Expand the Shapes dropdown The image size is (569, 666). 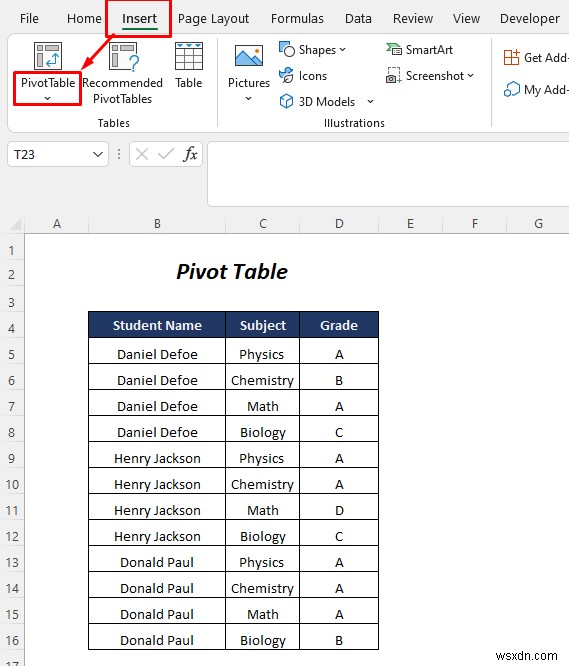click(x=343, y=50)
